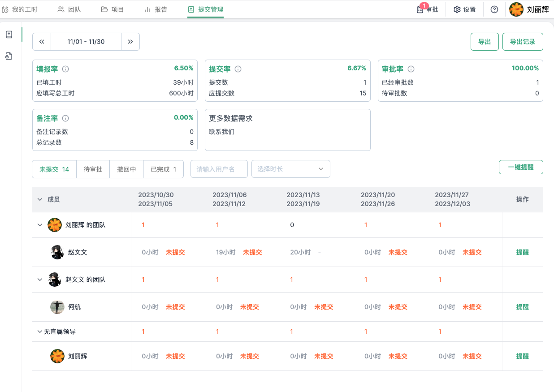The height and width of the screenshot is (392, 554).
Task: Open the 选择时长 dropdown
Action: [290, 169]
